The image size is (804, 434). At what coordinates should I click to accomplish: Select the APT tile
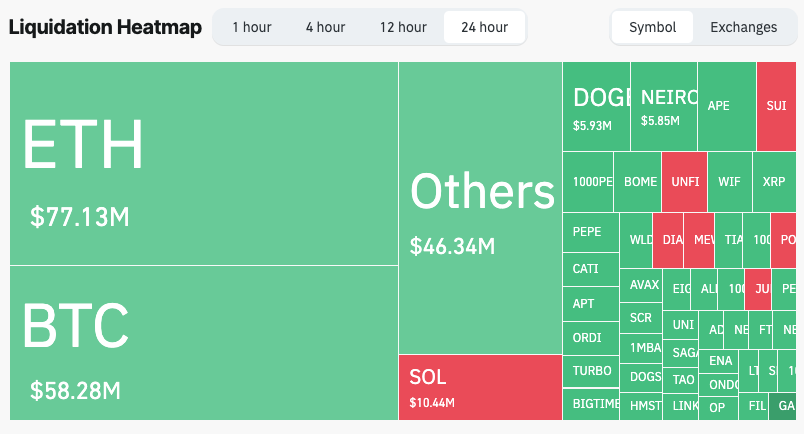[591, 304]
